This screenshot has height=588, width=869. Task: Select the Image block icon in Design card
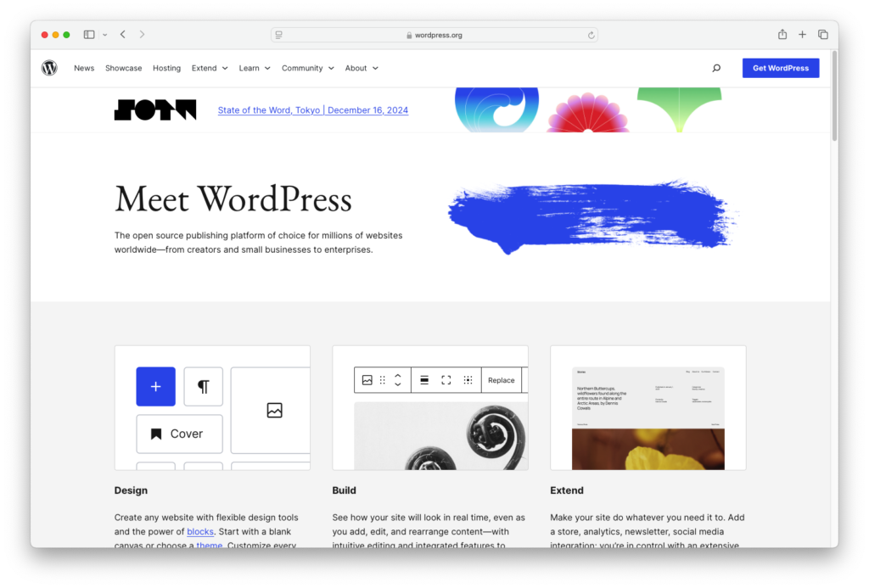click(x=273, y=410)
